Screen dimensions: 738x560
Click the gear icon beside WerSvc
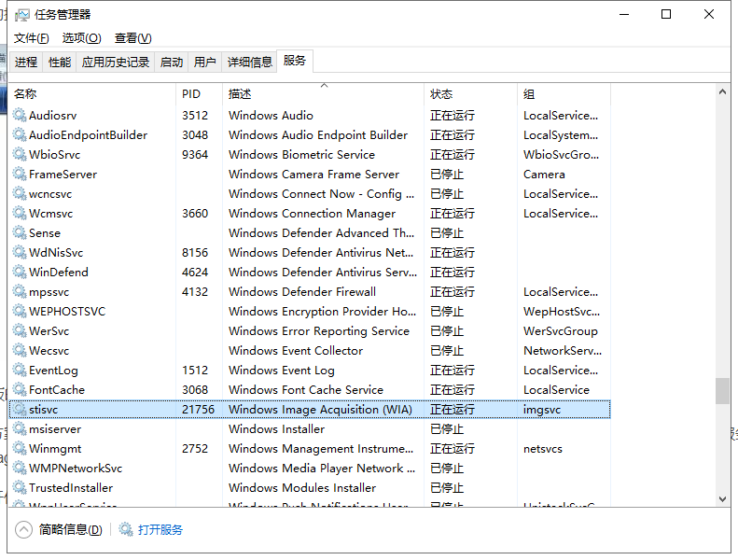click(x=20, y=330)
